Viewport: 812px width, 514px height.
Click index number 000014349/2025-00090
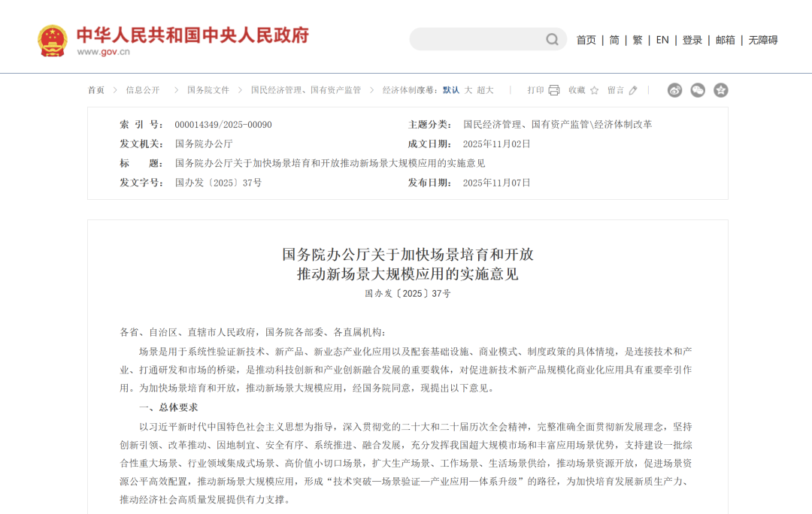click(223, 125)
